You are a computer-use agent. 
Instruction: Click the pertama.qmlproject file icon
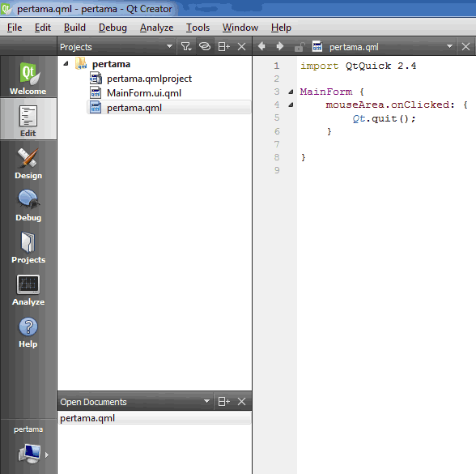pos(96,79)
